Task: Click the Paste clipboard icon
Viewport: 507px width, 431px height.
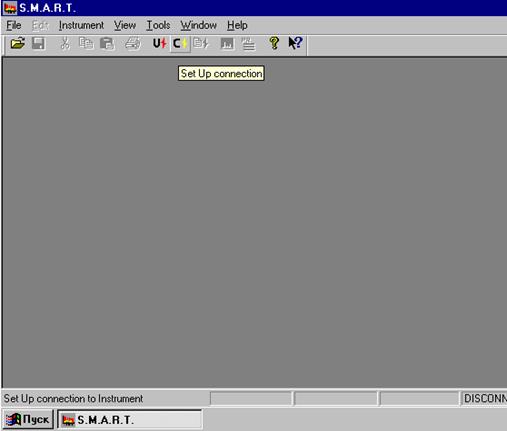Action: pos(107,44)
